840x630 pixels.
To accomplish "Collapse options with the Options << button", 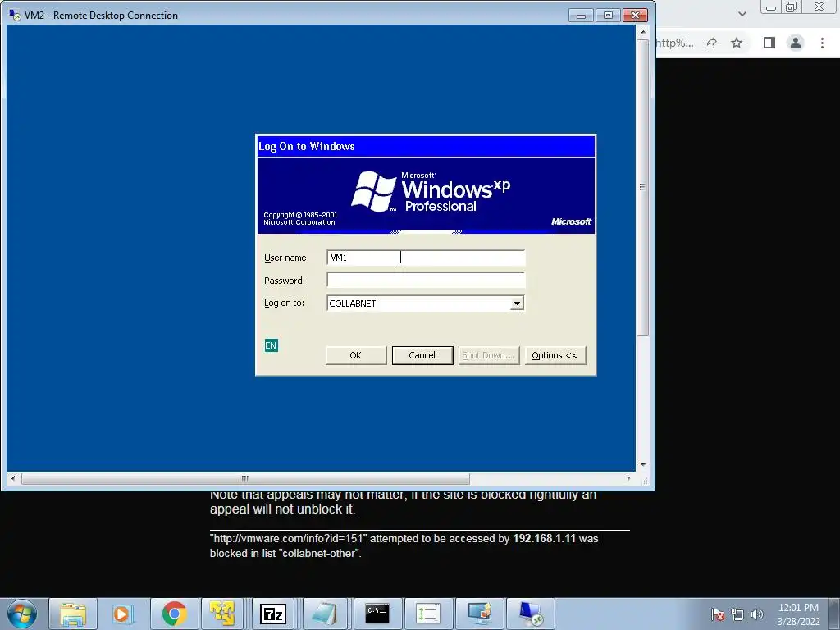I will tap(555, 355).
